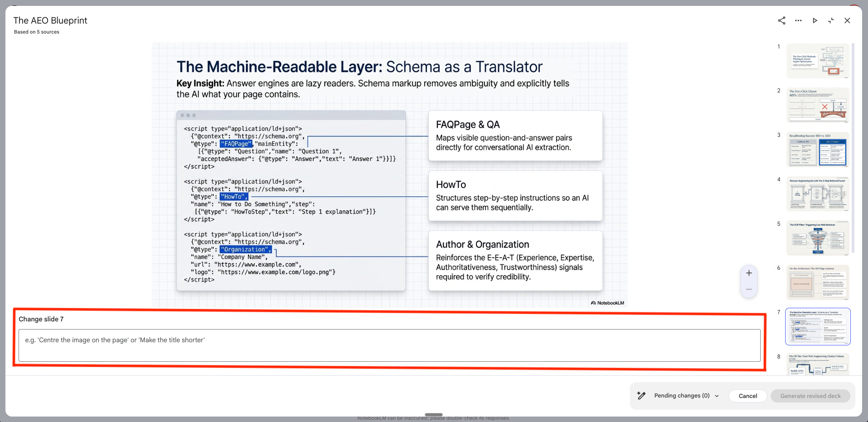Screen dimensions: 868x422
Task: Click the share icon in the header
Action: pos(782,20)
